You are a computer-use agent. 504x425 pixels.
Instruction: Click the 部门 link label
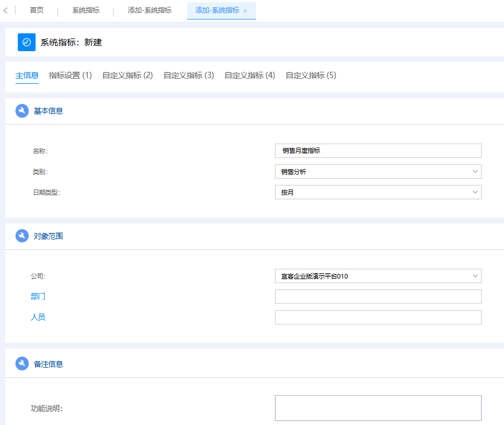(x=38, y=296)
